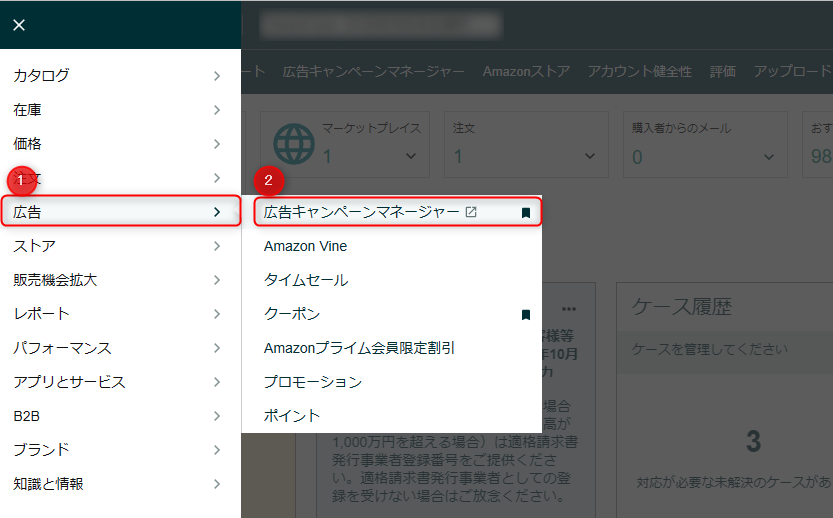Expand the 購入者からのメール dropdown arrow
The image size is (833, 518).
[769, 157]
